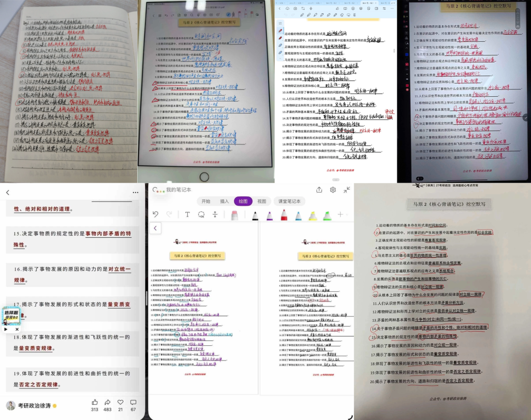Tap the share arrow icon showing 483
This screenshot has height=420, width=531.
[107, 402]
